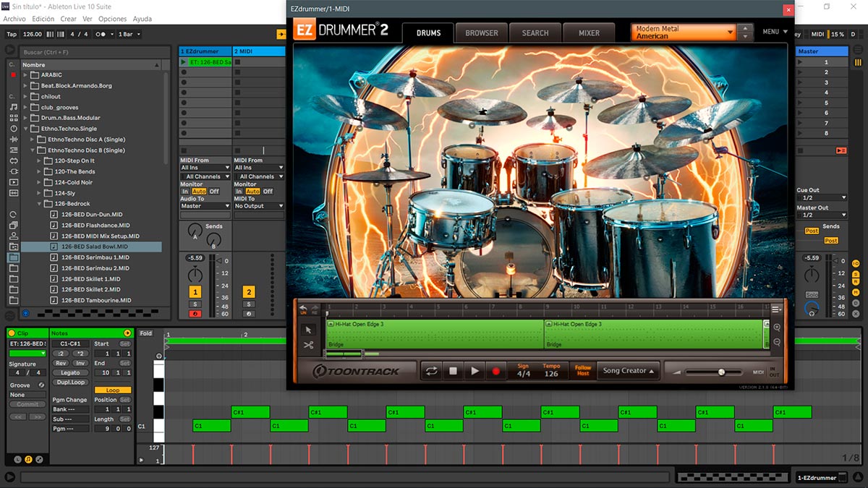Image resolution: width=868 pixels, height=488 pixels.
Task: Open the Drums category in Ableton's browser
Action: coord(13,117)
